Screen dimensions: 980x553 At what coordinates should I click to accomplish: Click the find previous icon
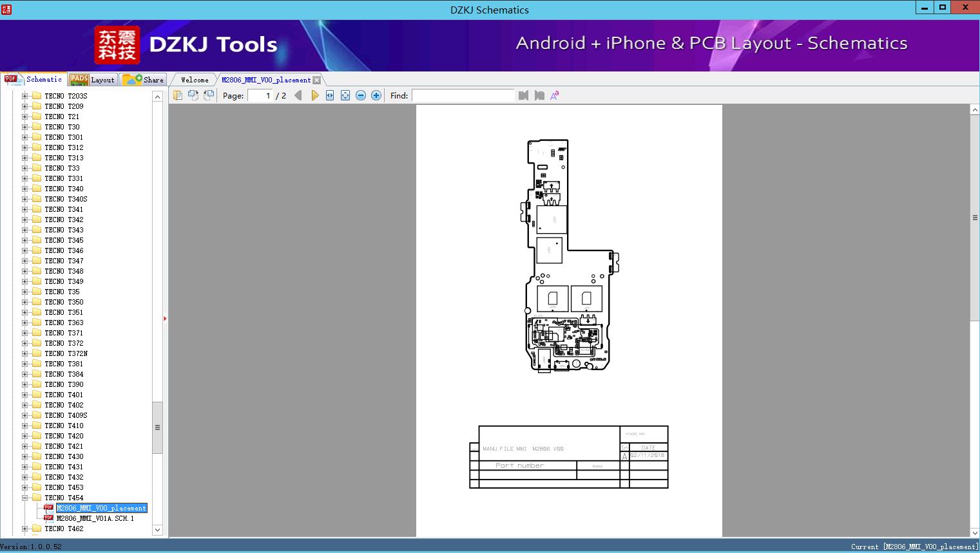pos(523,95)
